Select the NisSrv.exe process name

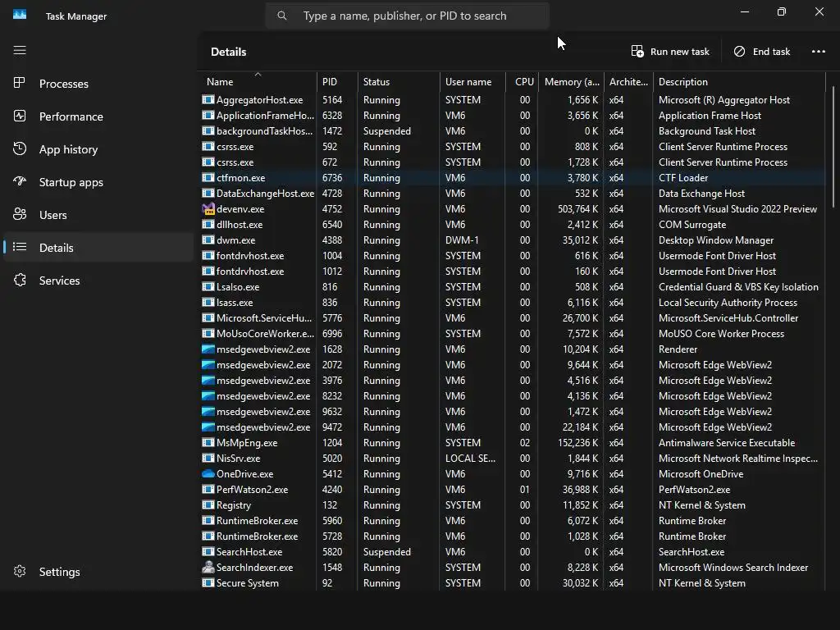239,458
